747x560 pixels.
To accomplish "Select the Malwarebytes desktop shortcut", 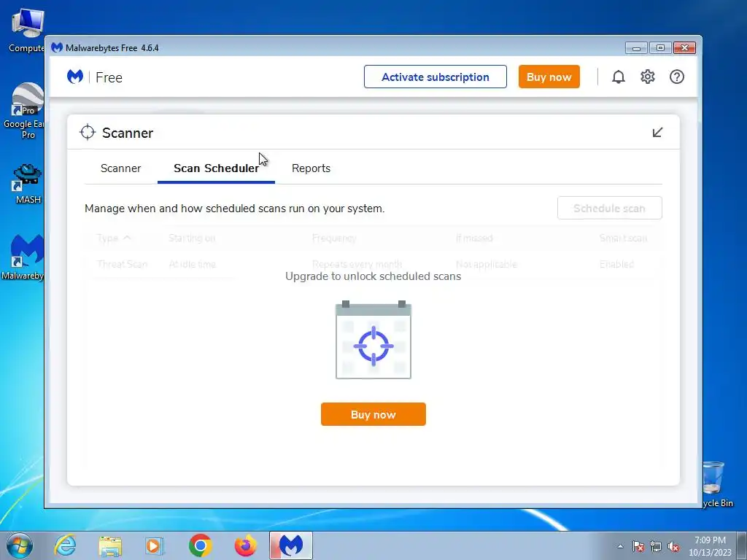I will point(23,257).
